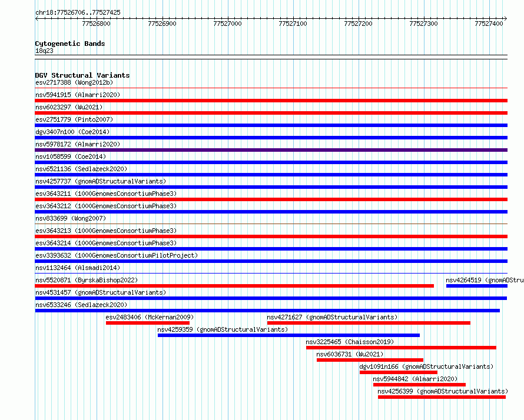Click ruler position 77527100
The height and width of the screenshot is (420, 524).
pos(293,24)
